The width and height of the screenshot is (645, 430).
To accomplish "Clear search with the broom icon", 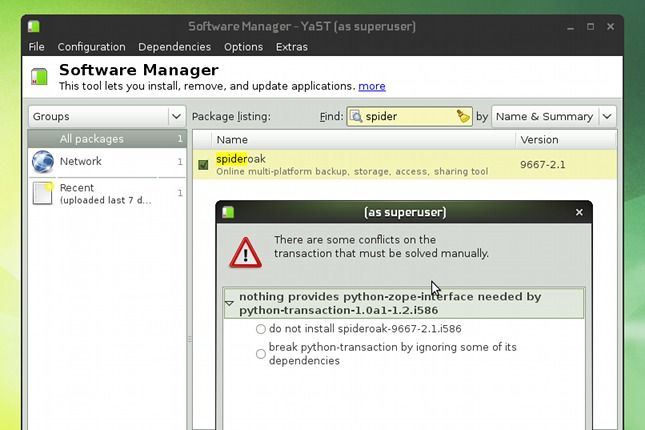I will coord(463,116).
